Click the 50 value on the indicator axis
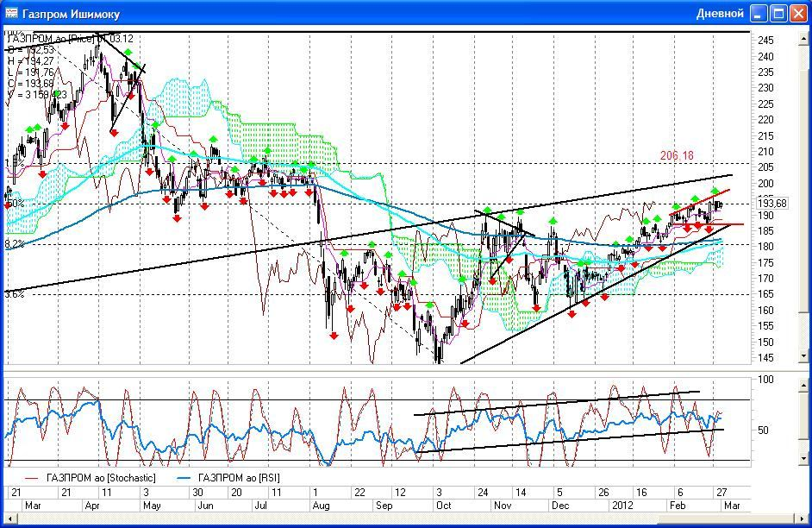812x528 pixels. pyautogui.click(x=763, y=430)
